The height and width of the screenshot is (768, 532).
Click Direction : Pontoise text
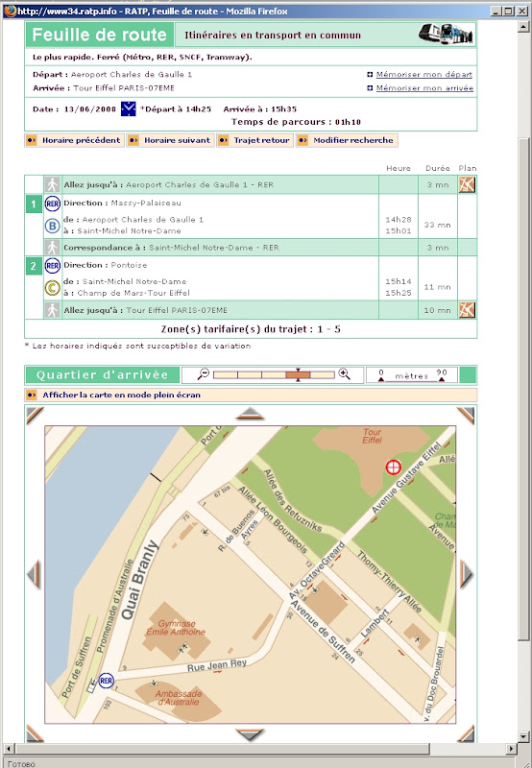(x=105, y=265)
